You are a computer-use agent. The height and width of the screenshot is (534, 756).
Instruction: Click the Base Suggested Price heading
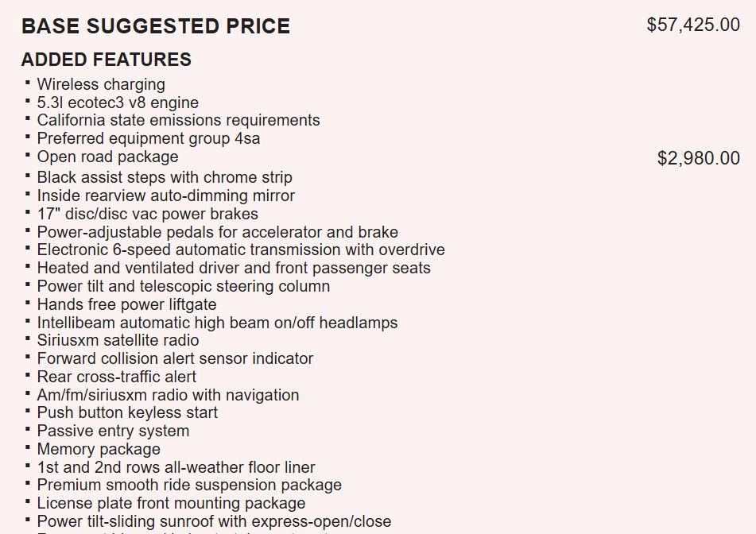[156, 26]
